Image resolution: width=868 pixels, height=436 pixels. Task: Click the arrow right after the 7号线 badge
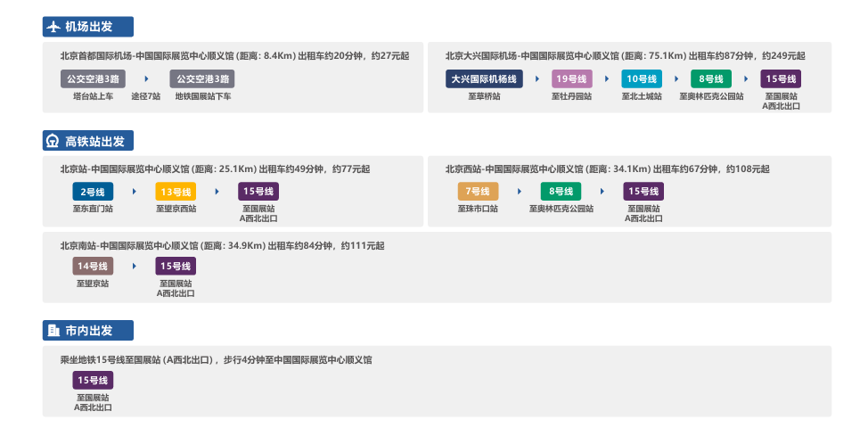point(519,192)
